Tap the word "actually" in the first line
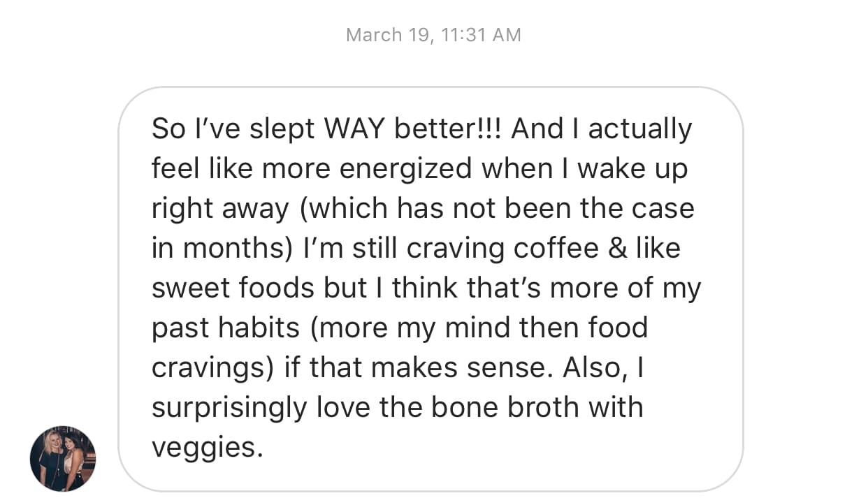The image size is (868, 498). (x=640, y=129)
